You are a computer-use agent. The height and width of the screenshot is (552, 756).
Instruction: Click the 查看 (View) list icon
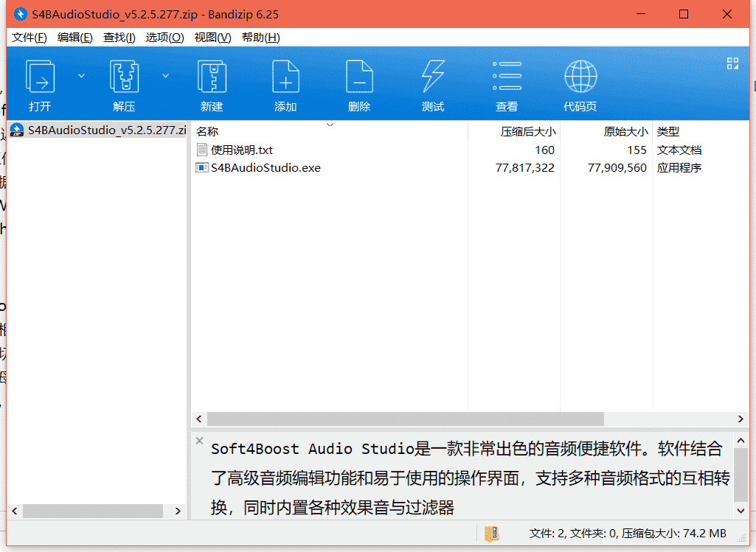[507, 77]
